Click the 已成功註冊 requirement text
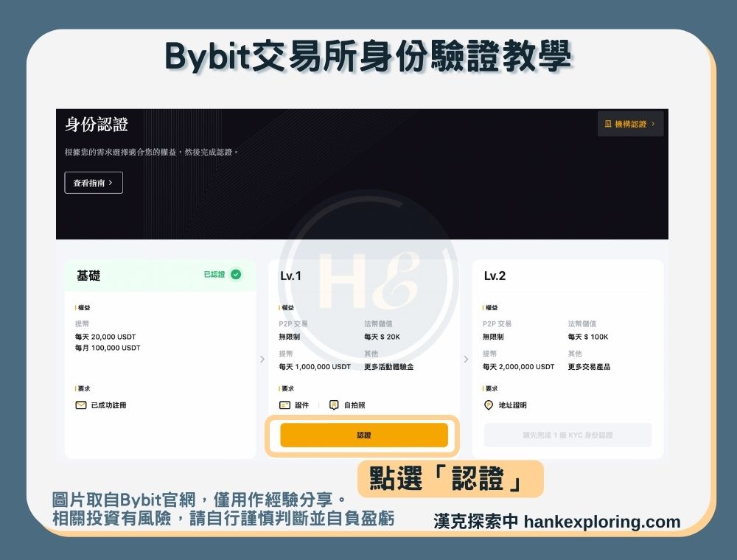The height and width of the screenshot is (560, 737). pos(108,405)
